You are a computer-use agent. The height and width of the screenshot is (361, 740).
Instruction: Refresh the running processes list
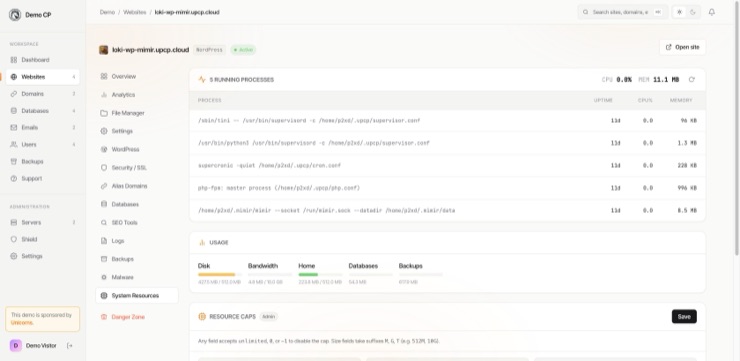(692, 80)
